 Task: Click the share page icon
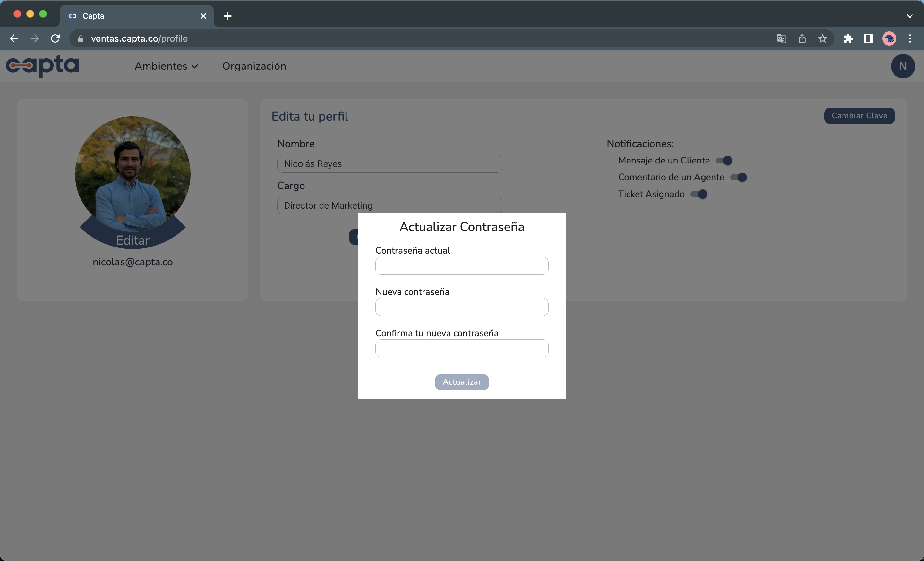click(x=802, y=38)
